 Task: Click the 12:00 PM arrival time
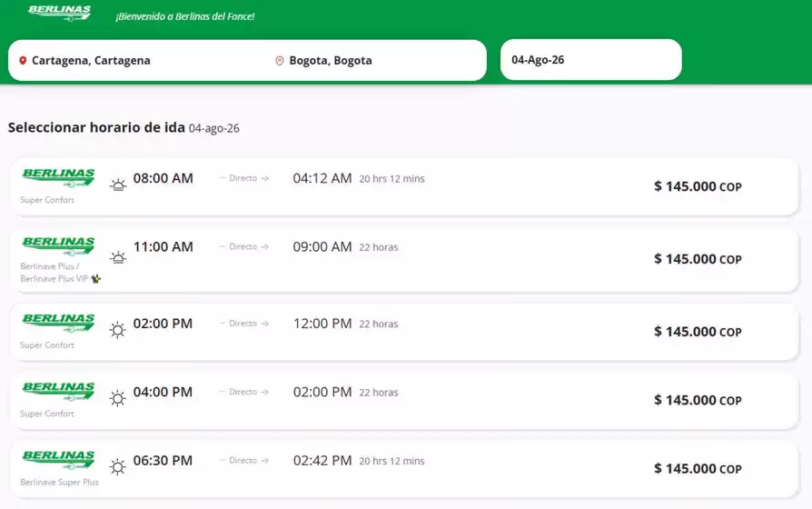pos(322,324)
